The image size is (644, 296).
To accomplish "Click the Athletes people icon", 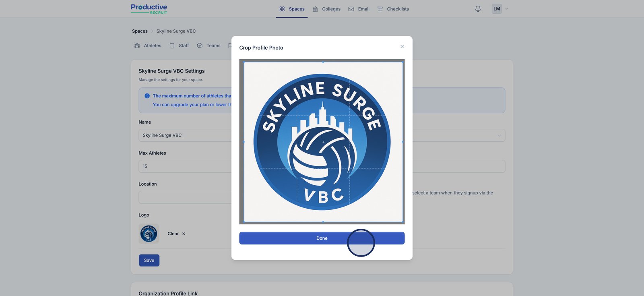I will (137, 46).
